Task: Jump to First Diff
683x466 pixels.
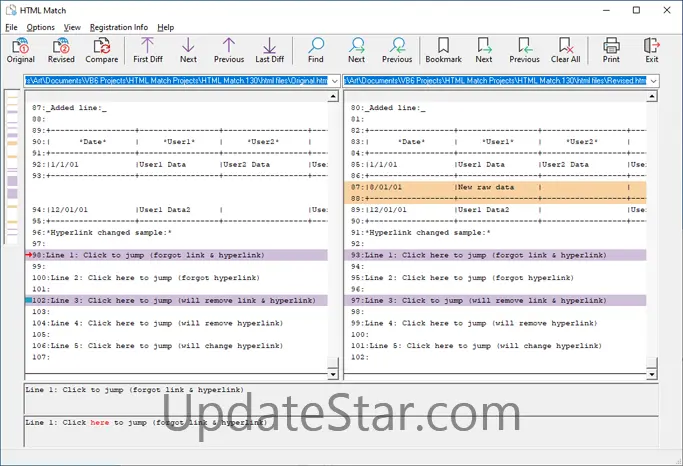Action: [148, 51]
